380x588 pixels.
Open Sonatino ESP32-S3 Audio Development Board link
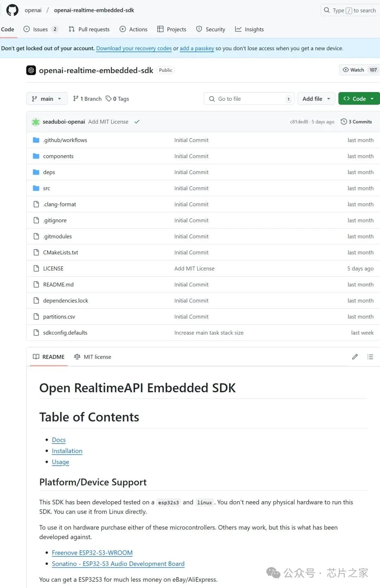click(118, 563)
